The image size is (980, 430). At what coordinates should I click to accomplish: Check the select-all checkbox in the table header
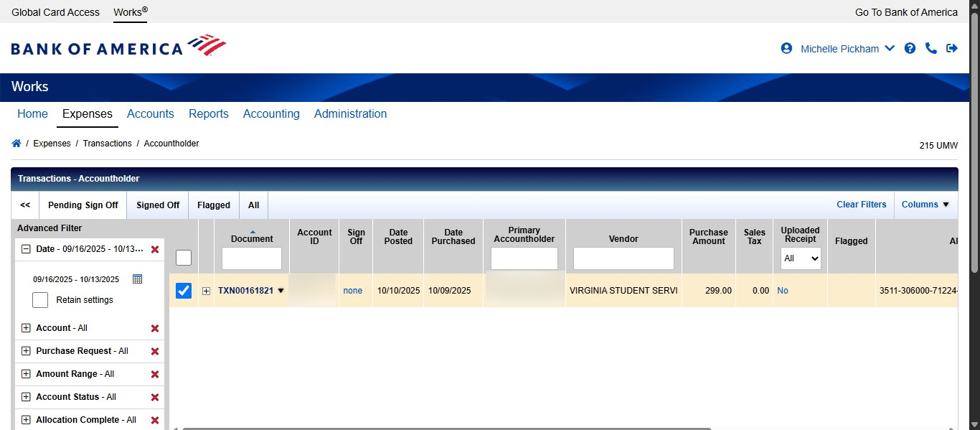pyautogui.click(x=184, y=258)
